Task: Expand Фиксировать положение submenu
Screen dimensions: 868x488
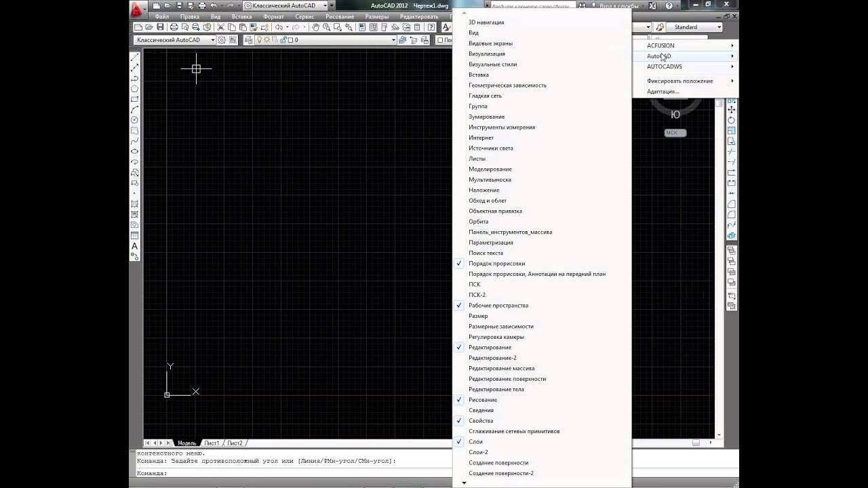Action: [685, 81]
